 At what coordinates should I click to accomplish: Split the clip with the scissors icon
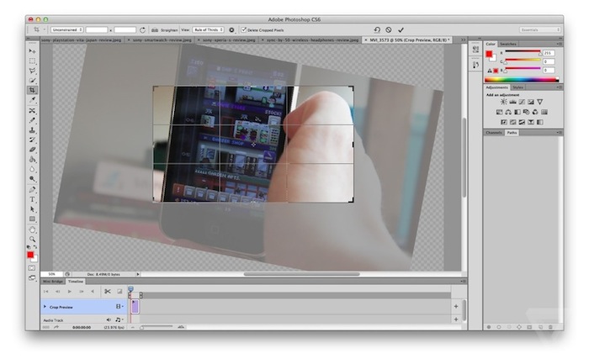point(108,291)
